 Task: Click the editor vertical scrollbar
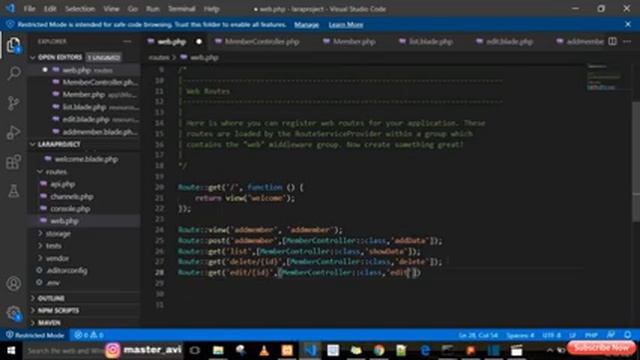[636, 162]
